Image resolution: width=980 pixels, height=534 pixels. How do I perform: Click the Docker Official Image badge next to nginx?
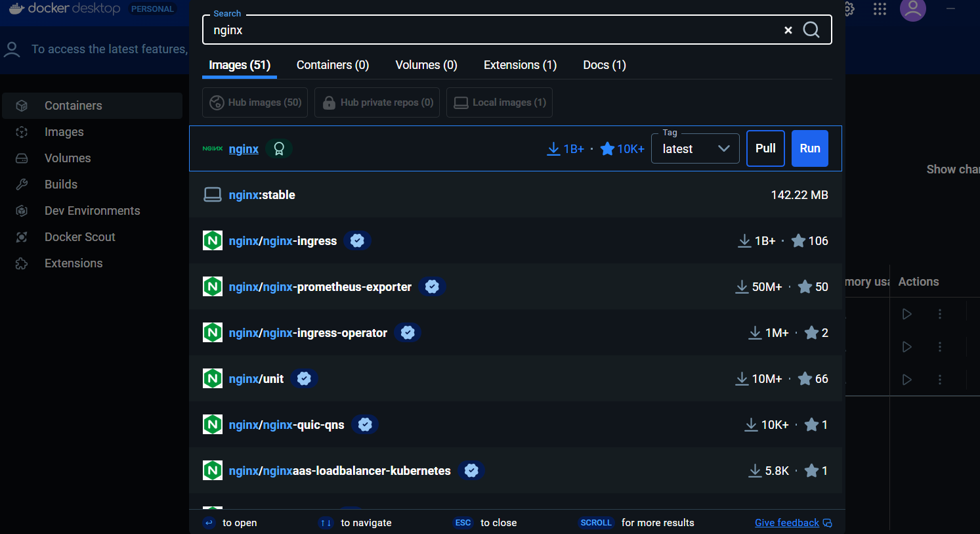click(279, 149)
